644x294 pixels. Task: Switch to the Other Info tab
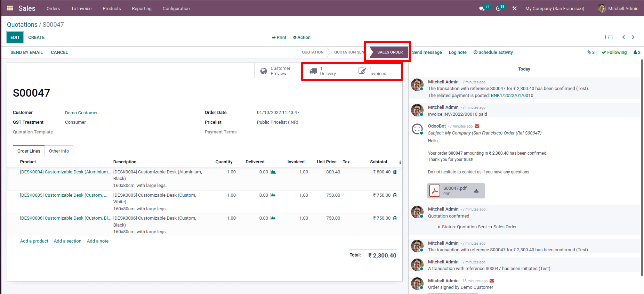59,151
